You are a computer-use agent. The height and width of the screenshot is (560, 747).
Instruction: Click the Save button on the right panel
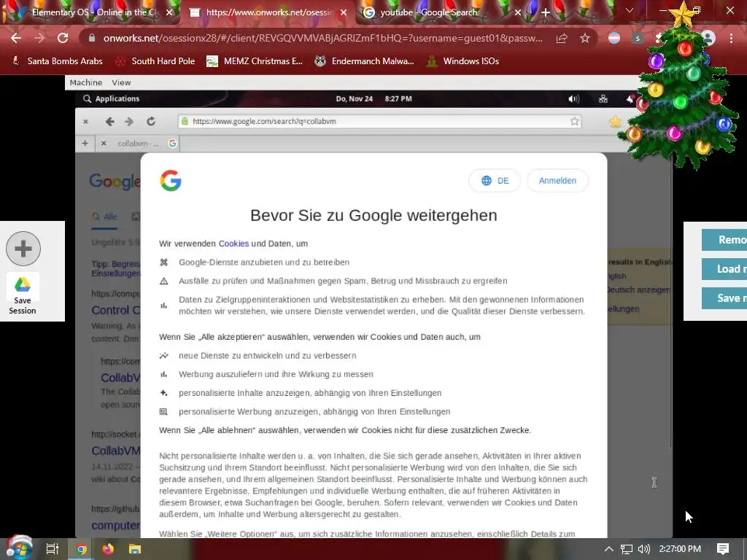[724, 298]
